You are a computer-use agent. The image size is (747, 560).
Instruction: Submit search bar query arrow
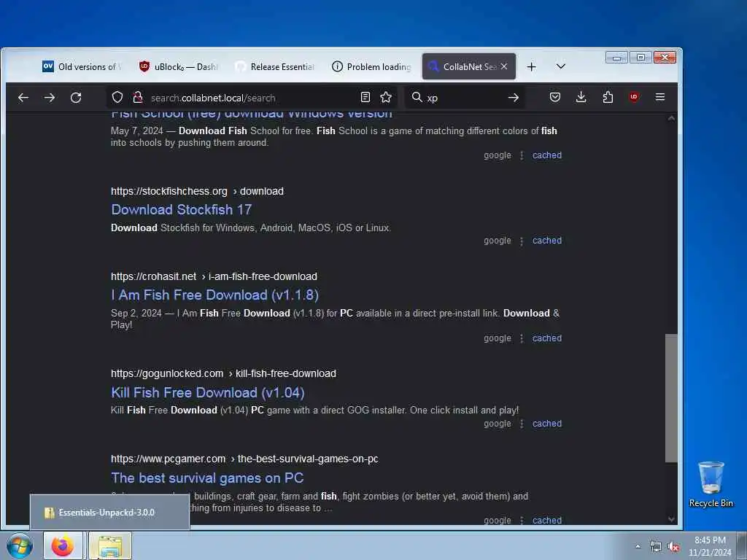(513, 98)
